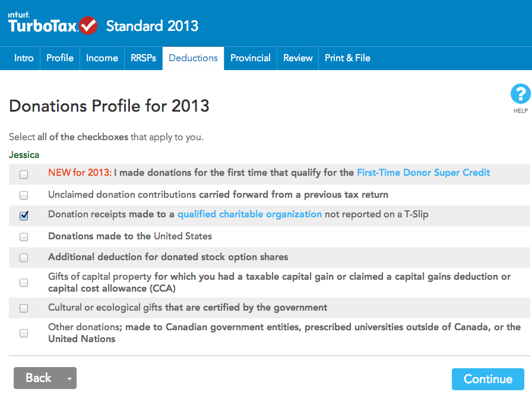Viewport: 532px width, 411px height.
Task: Open the Review tab
Action: click(297, 58)
